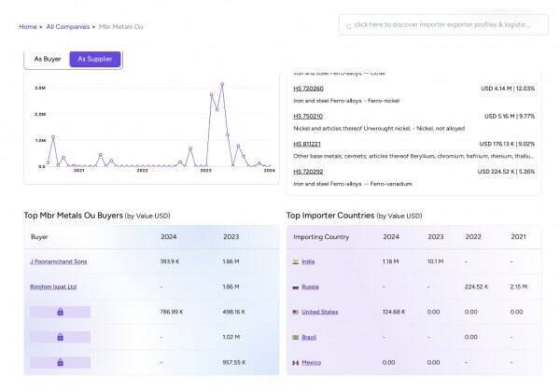Screen dimensions: 560x392
Task: Switch to the As Buyer view
Action: tap(48, 59)
